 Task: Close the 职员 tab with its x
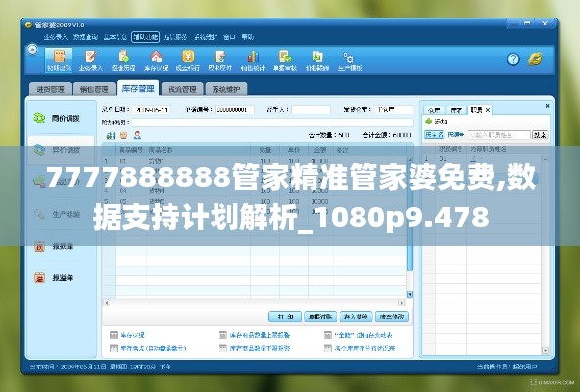click(x=488, y=110)
